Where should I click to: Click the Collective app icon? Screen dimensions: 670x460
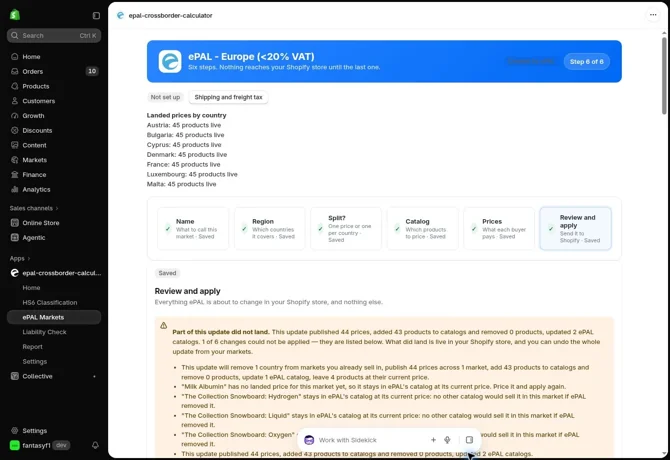coord(15,376)
